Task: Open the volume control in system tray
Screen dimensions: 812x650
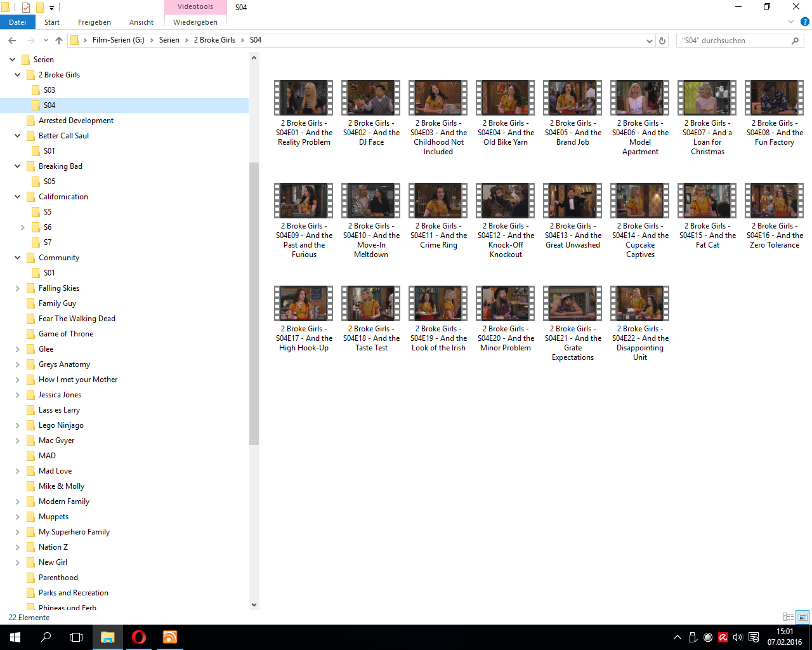Action: tap(738, 637)
